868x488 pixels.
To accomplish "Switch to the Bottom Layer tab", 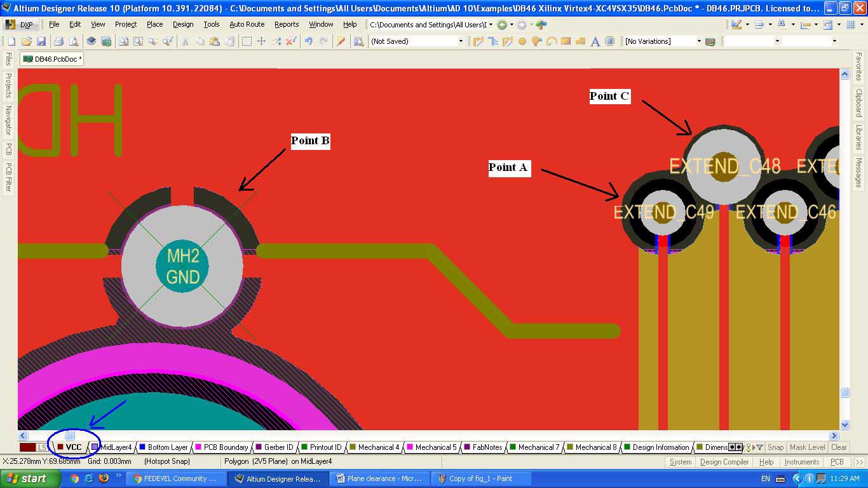I will 163,447.
